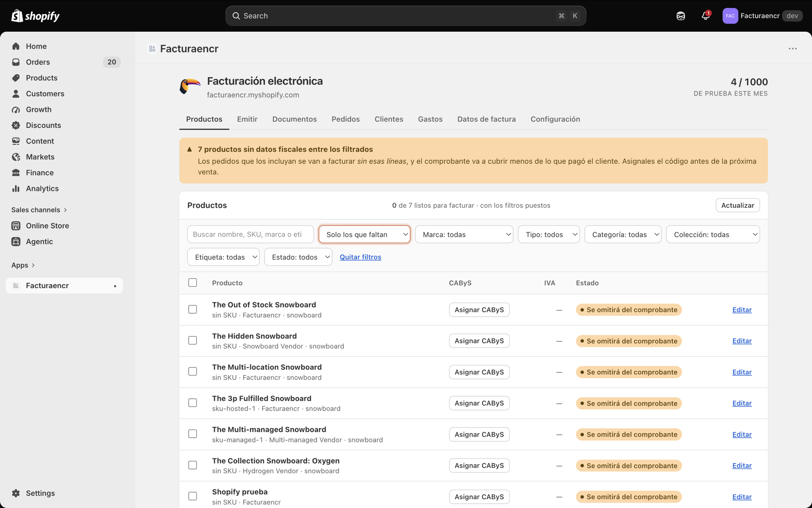
Task: Check The Hidden Snowboard row
Action: point(192,340)
